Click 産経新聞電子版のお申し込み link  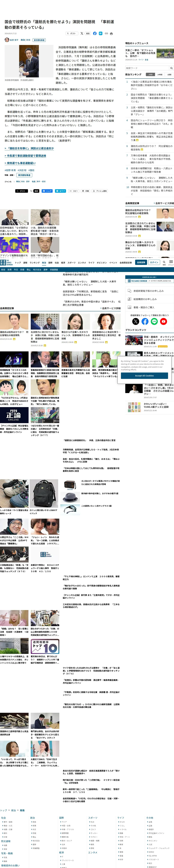point(149,291)
